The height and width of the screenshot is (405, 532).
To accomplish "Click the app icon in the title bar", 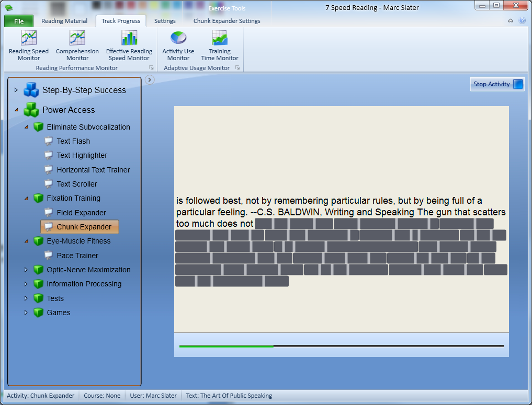I will [8, 7].
